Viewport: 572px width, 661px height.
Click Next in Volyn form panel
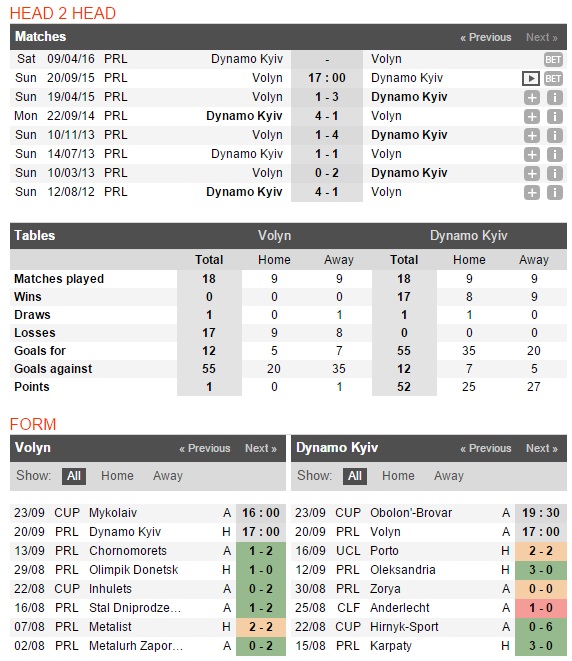tap(260, 448)
